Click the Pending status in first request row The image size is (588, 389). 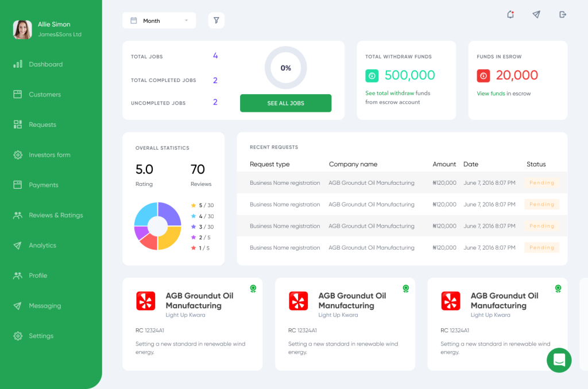(541, 183)
